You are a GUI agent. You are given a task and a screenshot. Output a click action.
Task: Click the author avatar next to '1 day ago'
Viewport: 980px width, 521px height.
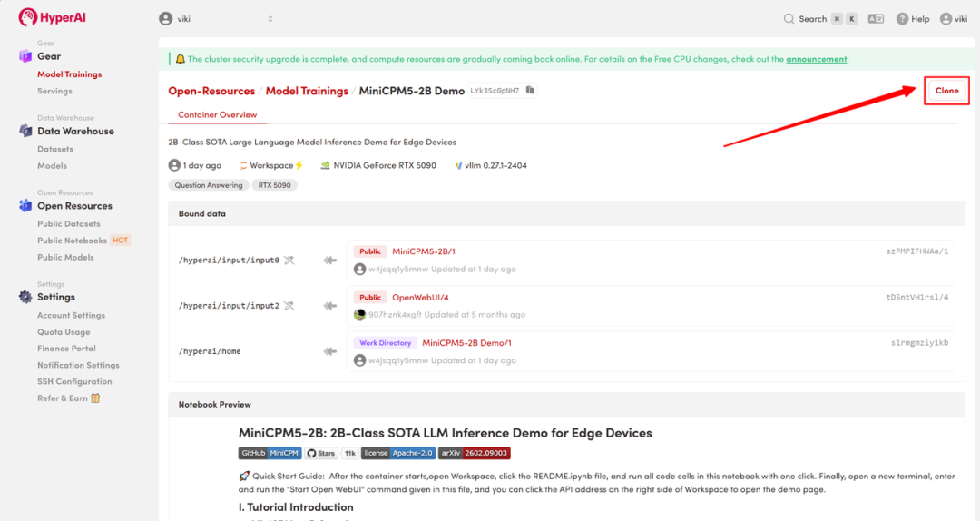174,165
